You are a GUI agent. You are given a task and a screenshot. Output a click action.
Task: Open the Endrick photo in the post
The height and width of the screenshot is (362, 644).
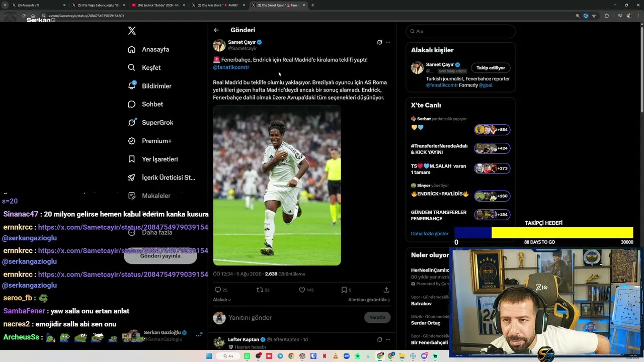(277, 186)
